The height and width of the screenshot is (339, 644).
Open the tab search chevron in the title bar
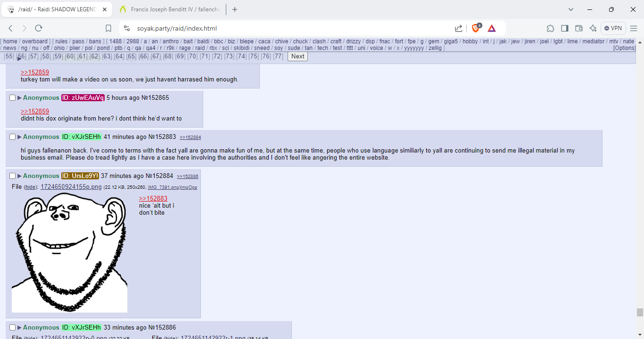[x=571, y=9]
